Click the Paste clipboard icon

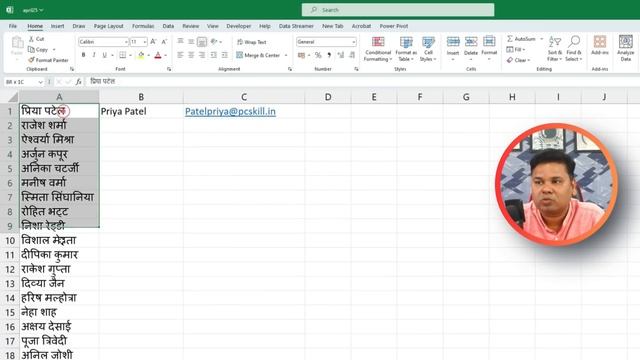[17, 42]
